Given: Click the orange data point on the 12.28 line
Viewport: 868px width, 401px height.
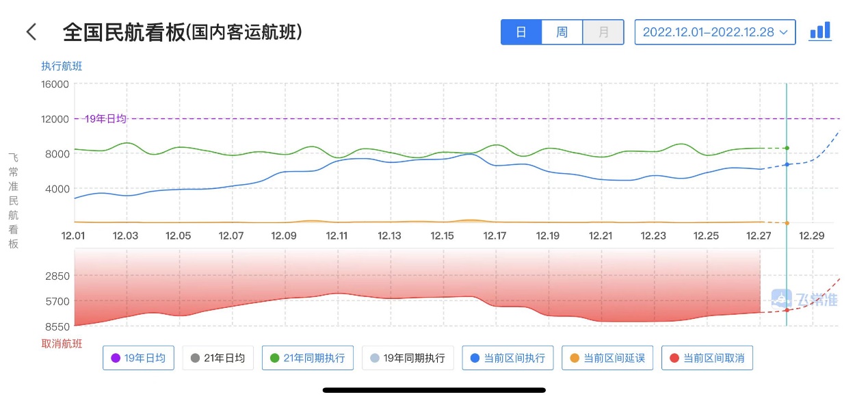Looking at the screenshot, I should pos(787,223).
